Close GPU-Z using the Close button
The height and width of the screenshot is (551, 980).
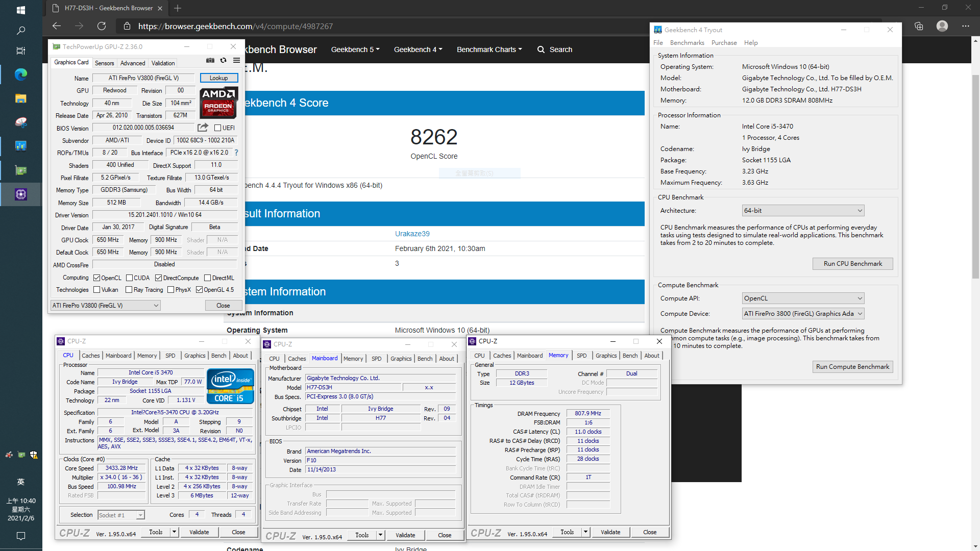[223, 306]
